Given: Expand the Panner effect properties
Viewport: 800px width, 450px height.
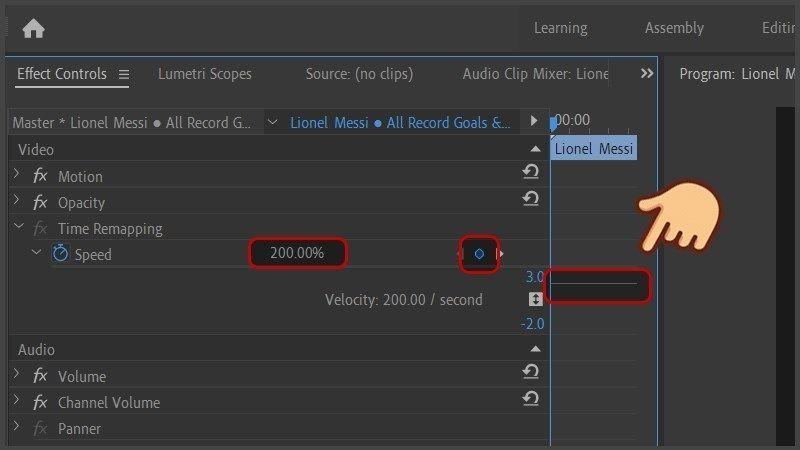Looking at the screenshot, I should [16, 426].
